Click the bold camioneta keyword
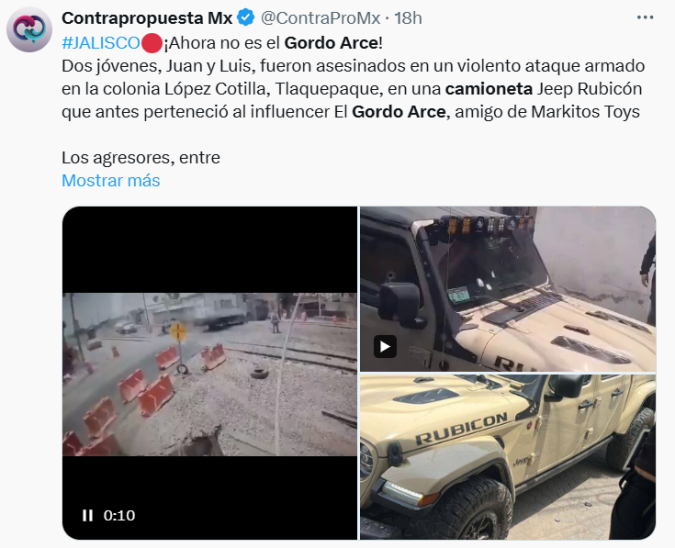This screenshot has width=675, height=548. [x=489, y=89]
